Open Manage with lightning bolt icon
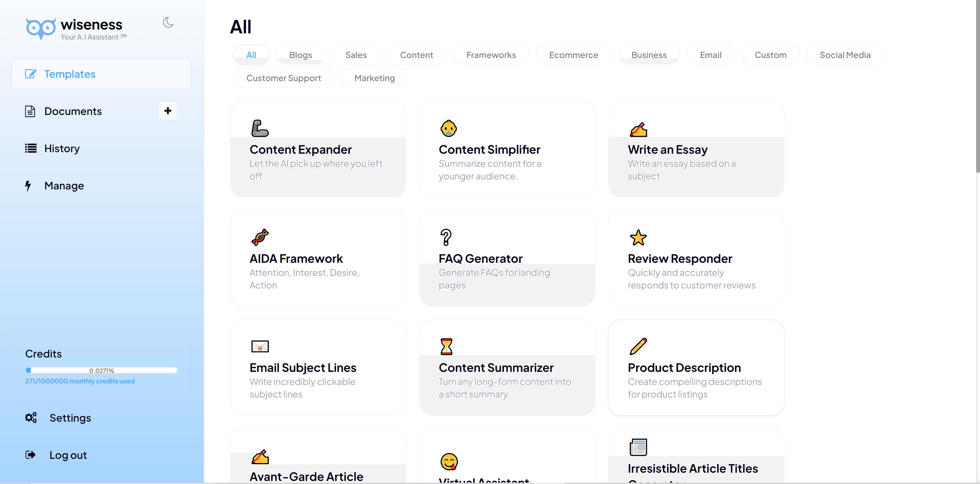The image size is (980, 484). (x=64, y=186)
